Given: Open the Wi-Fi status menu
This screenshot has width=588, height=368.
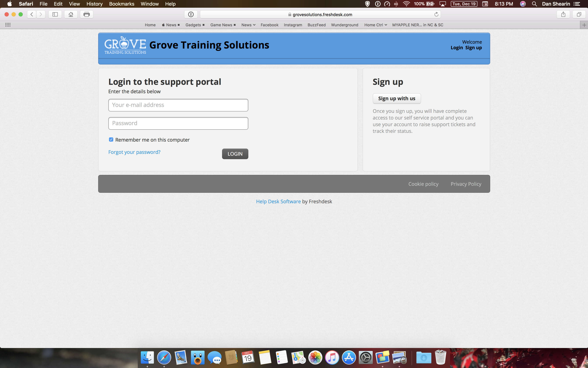Looking at the screenshot, I should (x=407, y=4).
